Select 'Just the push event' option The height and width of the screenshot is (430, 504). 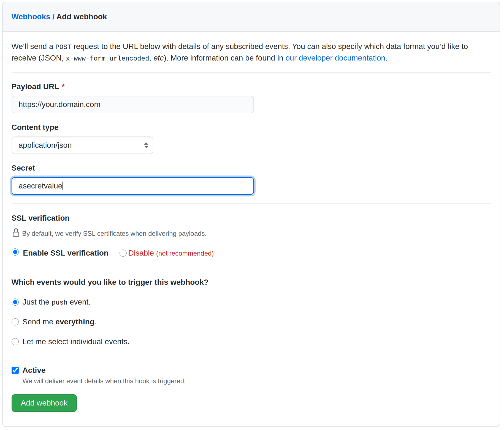point(15,302)
